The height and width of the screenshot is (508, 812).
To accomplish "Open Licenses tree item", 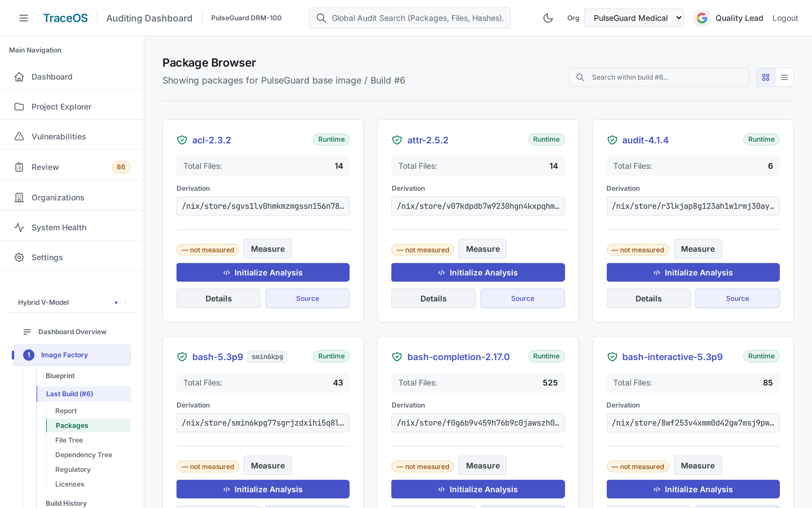I will pyautogui.click(x=69, y=484).
